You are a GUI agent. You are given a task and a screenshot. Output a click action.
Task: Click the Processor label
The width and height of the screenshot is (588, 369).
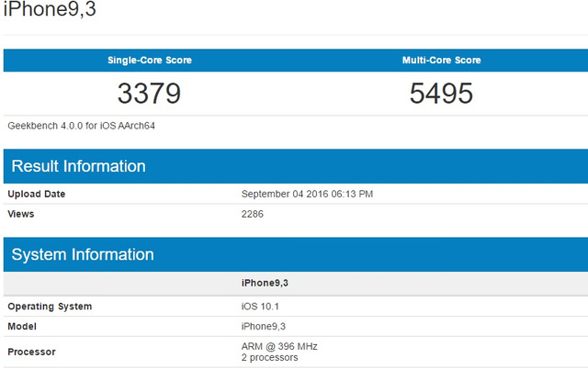pos(31,352)
